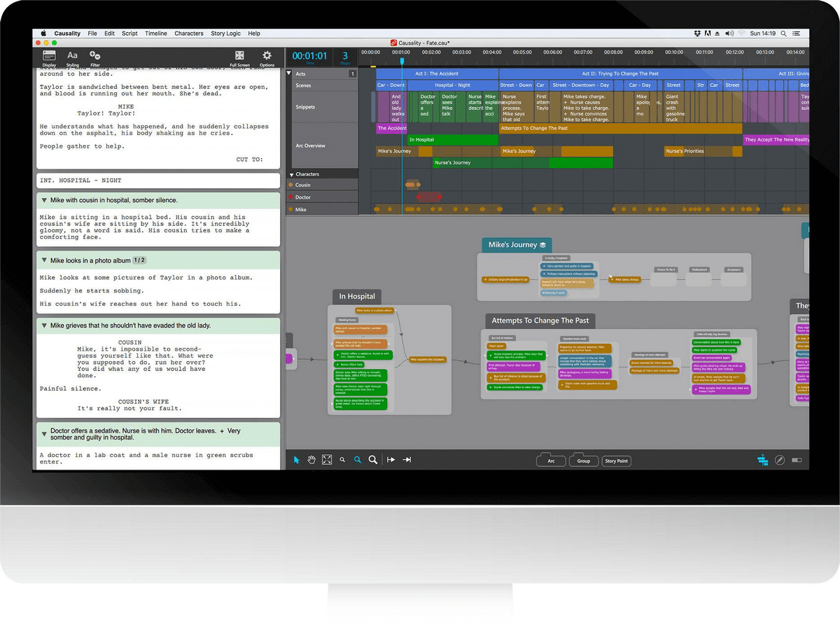This screenshot has height=632, width=840.
Task: Click the page number 3 display
Action: click(344, 56)
